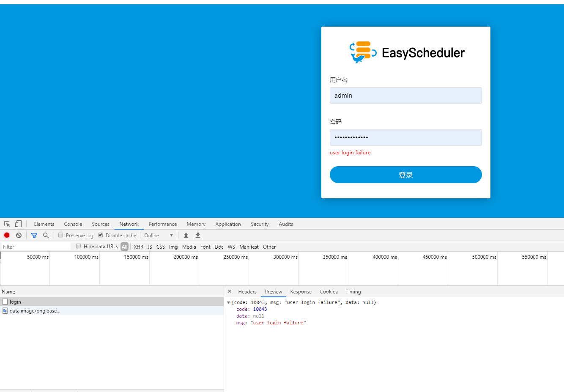Filter requests by Doc
This screenshot has width=564, height=392.
coord(219,247)
